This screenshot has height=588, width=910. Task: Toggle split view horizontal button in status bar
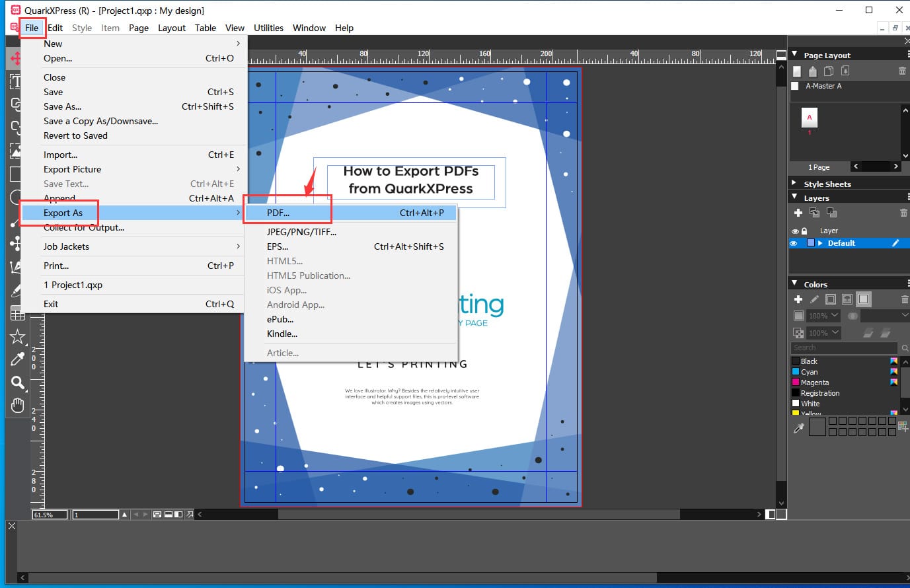169,514
